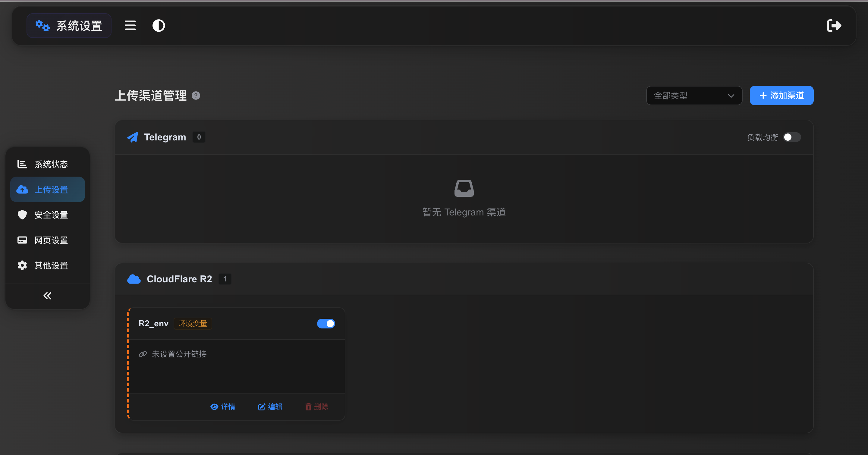Click the logout icon in header

click(x=834, y=26)
